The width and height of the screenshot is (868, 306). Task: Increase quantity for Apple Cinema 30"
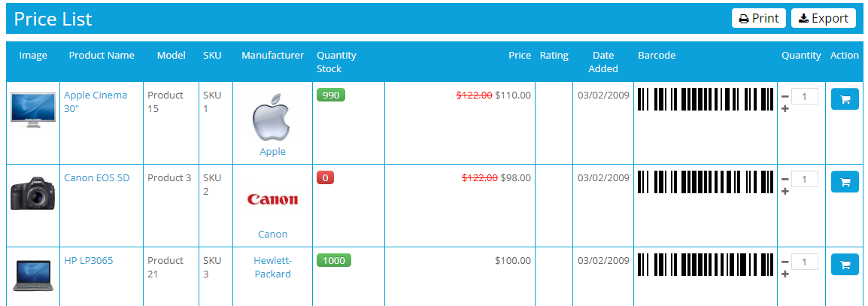(x=785, y=109)
